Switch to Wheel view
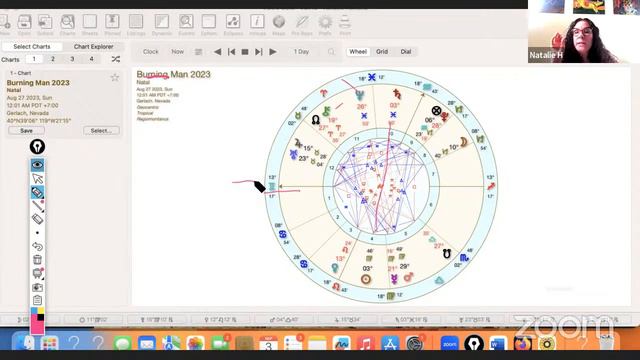Image resolution: width=640 pixels, height=360 pixels. [x=358, y=51]
